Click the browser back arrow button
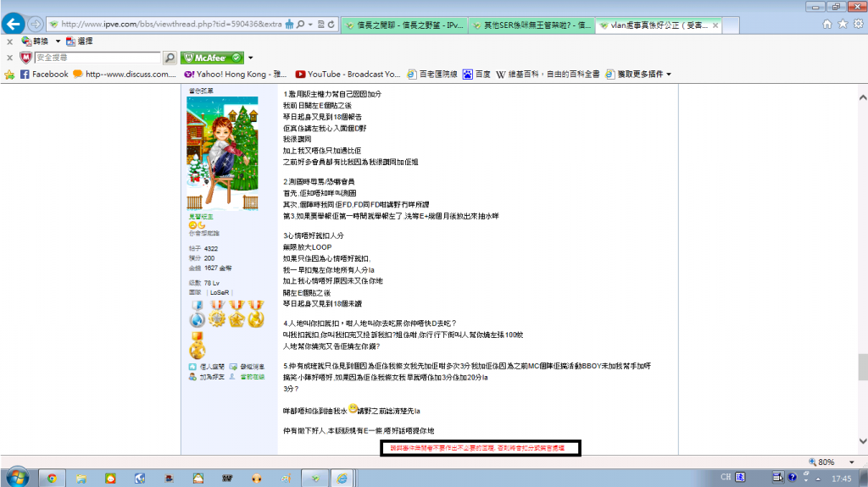 click(14, 24)
